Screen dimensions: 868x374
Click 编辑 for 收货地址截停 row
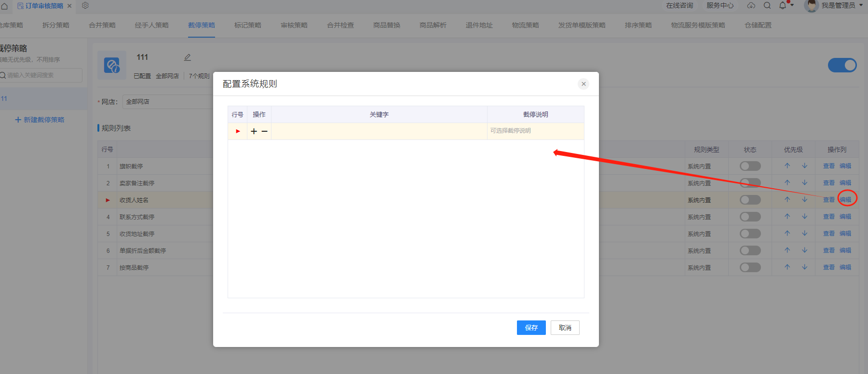pyautogui.click(x=845, y=234)
